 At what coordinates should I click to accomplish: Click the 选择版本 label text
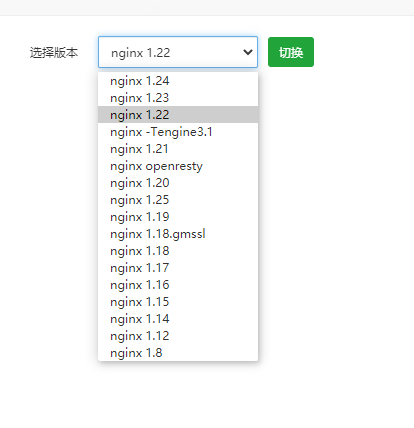tap(54, 53)
